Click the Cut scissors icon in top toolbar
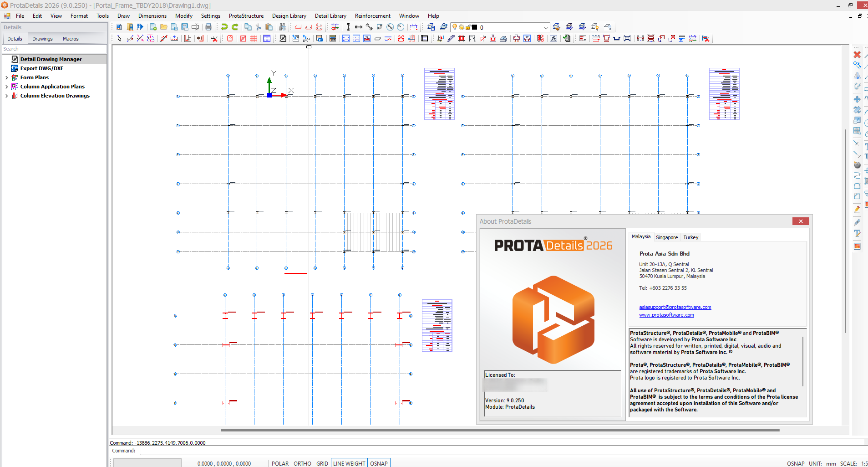The image size is (868, 467). [x=259, y=27]
